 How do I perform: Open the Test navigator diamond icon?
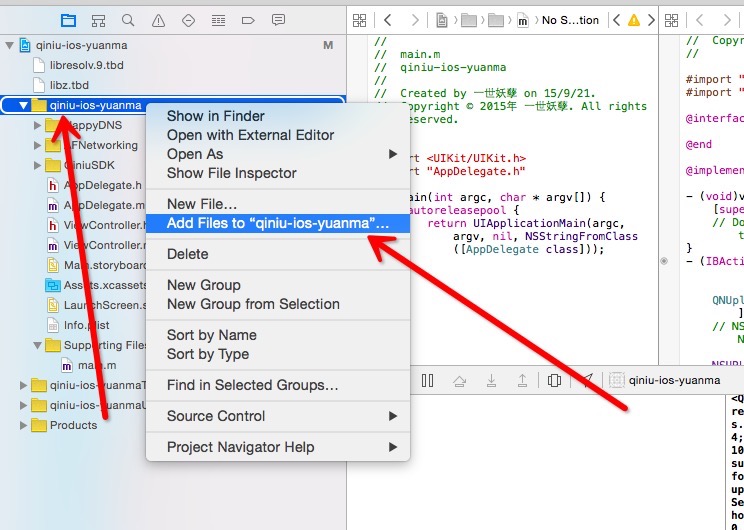click(x=188, y=20)
